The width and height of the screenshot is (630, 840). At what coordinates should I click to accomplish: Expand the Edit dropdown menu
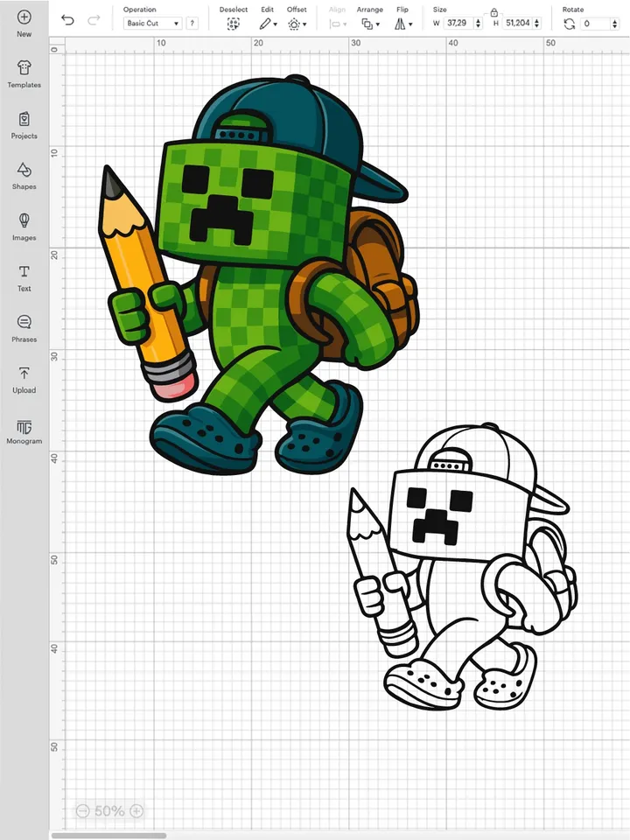[268, 24]
